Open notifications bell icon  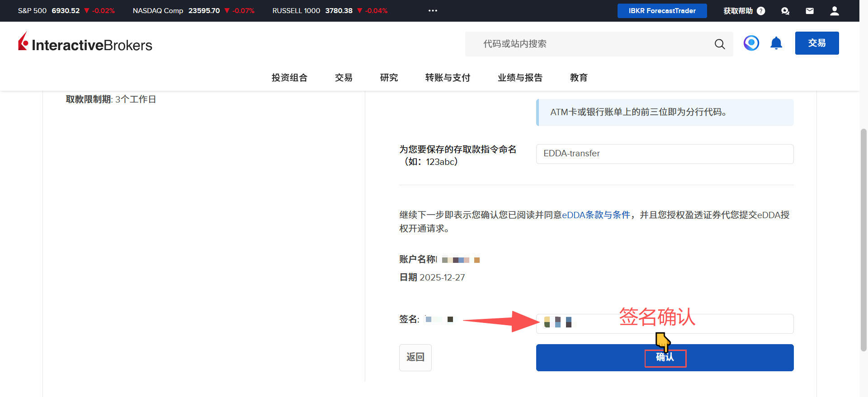776,43
